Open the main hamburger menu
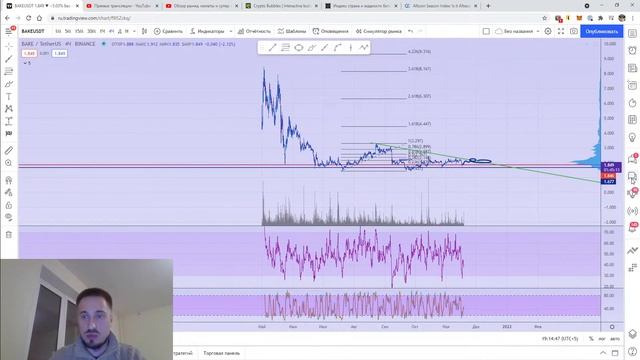This screenshot has width=640, height=360. click(9, 31)
